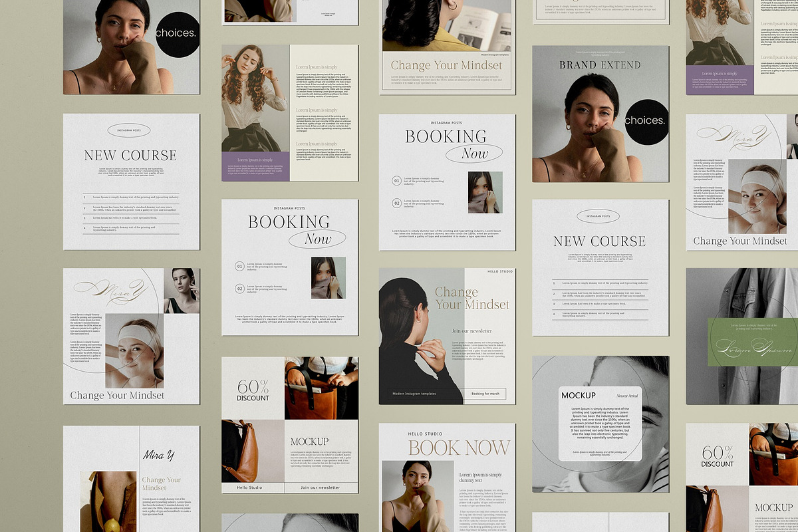The image size is (798, 532).
Task: Click the handwritten "Mira Y" title above Change Your Mindset
Action: pyautogui.click(x=158, y=456)
